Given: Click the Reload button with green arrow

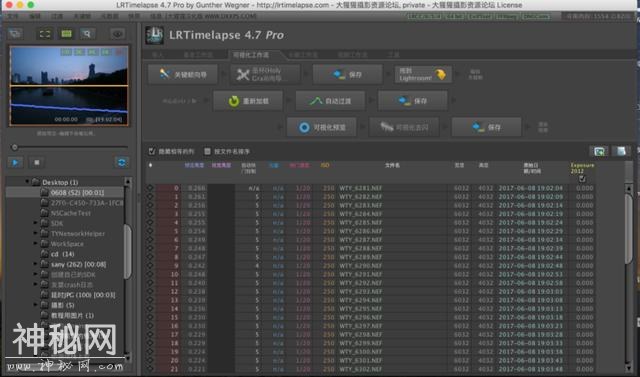Looking at the screenshot, I should pos(248,101).
